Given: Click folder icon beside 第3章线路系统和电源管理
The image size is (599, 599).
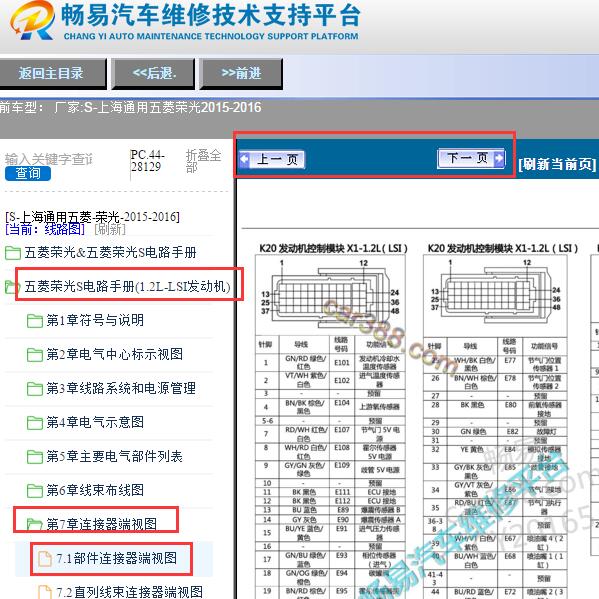Looking at the screenshot, I should point(35,389).
